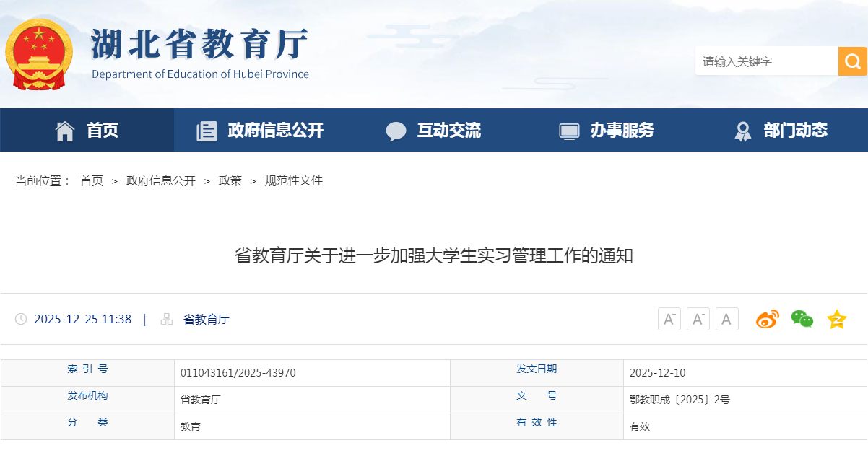Focus the keyword search input field
The height and width of the screenshot is (456, 868).
tap(765, 61)
